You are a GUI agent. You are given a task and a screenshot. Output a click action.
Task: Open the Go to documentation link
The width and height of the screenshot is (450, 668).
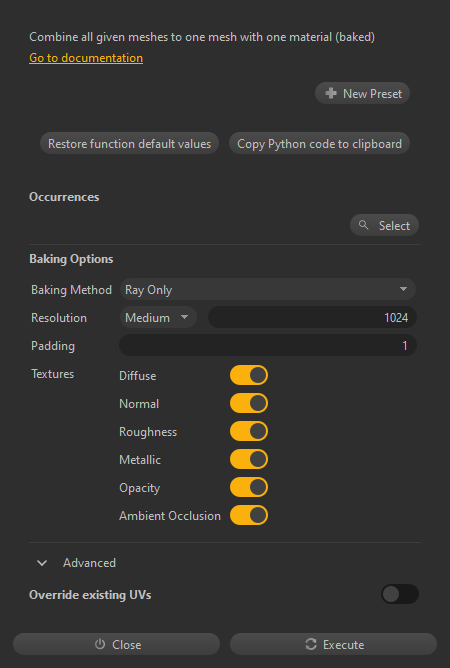tap(86, 58)
